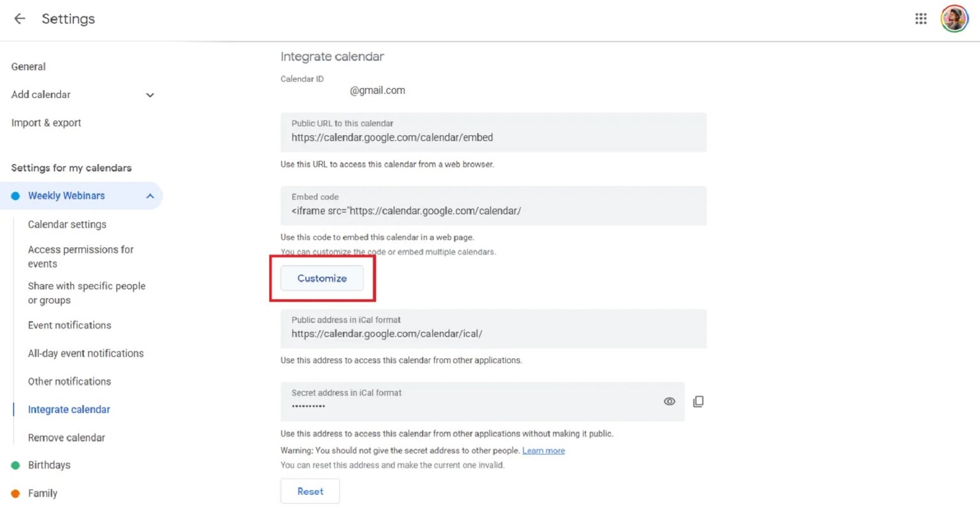Navigate to Calendar settings
The height and width of the screenshot is (532, 980).
click(x=67, y=224)
